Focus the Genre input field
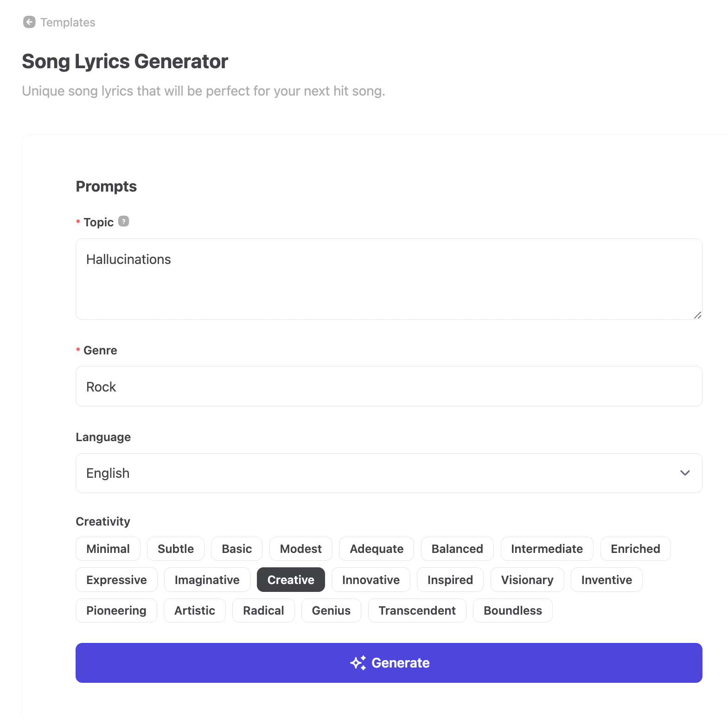Image resolution: width=728 pixels, height=719 pixels. pos(389,386)
